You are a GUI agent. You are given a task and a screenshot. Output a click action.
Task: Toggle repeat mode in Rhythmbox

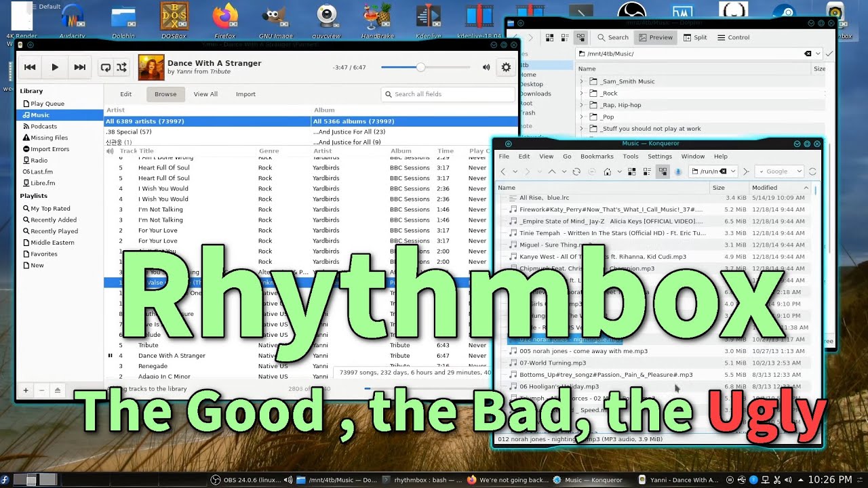click(106, 67)
